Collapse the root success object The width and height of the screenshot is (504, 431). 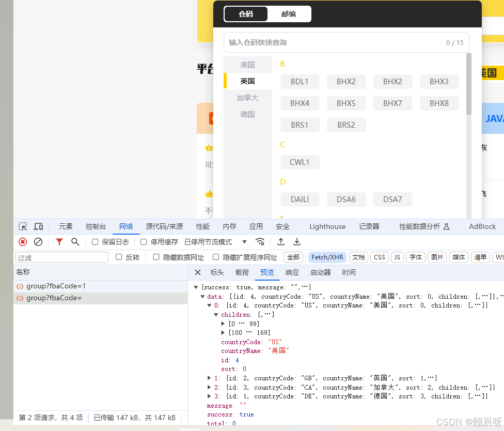(x=196, y=287)
